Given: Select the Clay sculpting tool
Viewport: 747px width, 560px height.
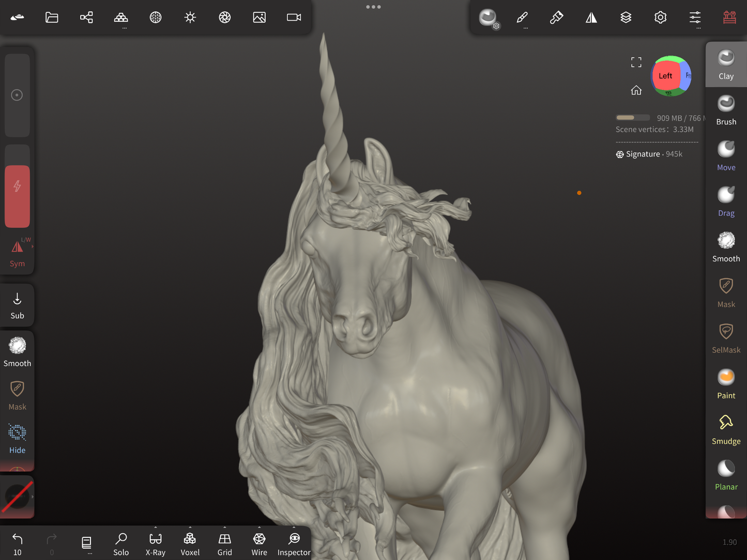Looking at the screenshot, I should tap(726, 65).
